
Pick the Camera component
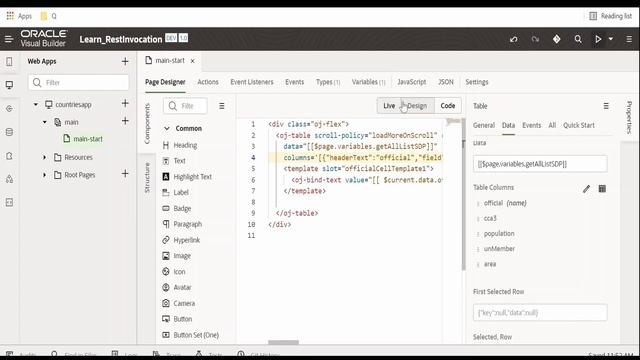point(178,303)
